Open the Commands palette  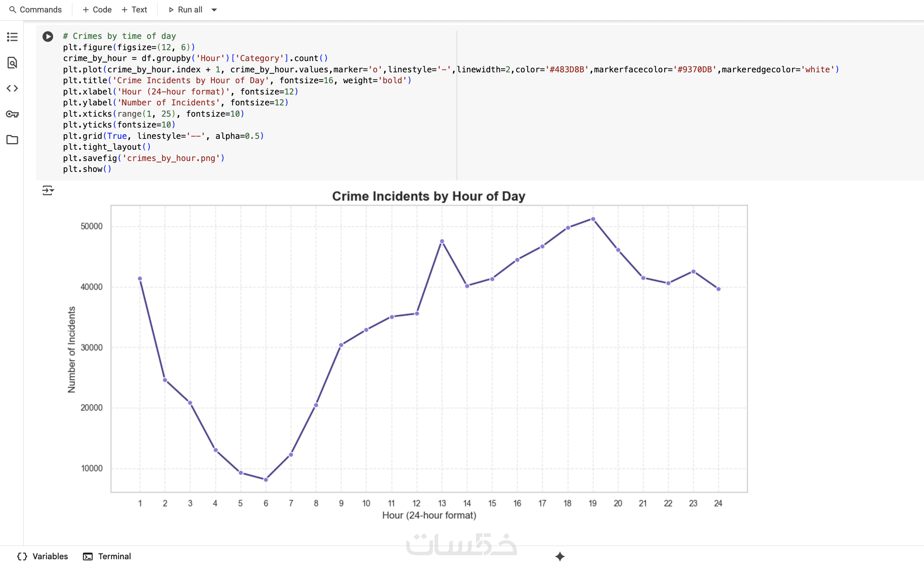point(40,10)
